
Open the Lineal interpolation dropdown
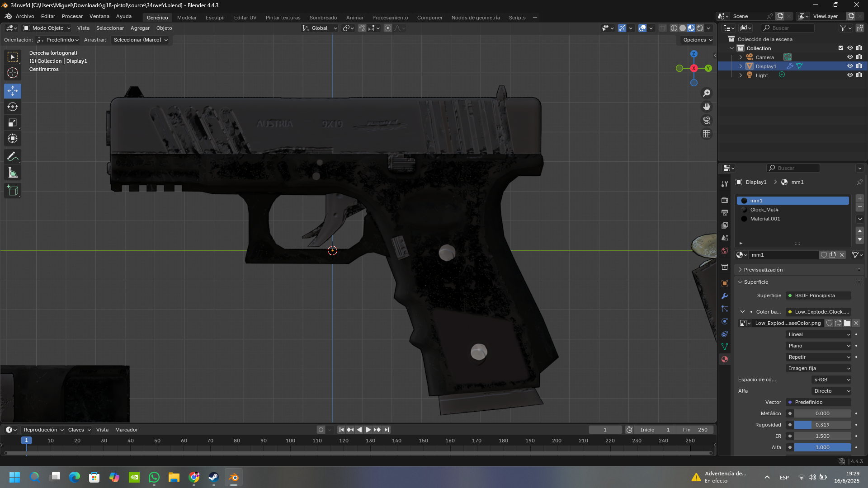click(819, 335)
